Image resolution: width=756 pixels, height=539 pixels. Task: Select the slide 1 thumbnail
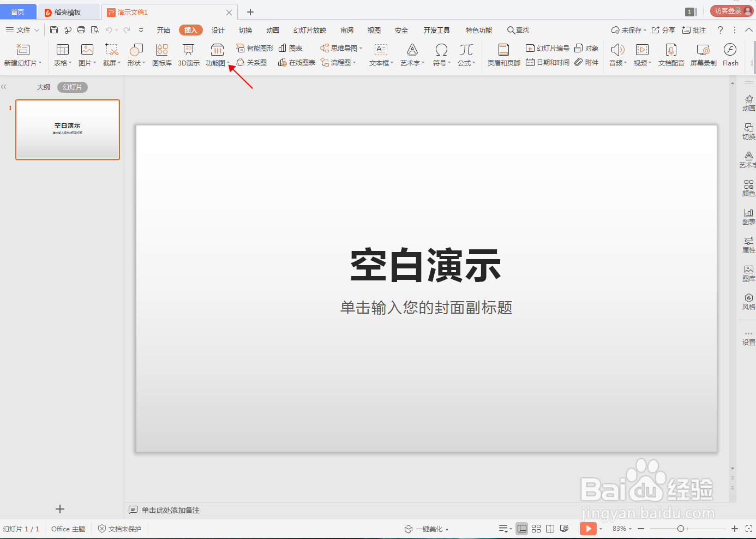coord(67,129)
